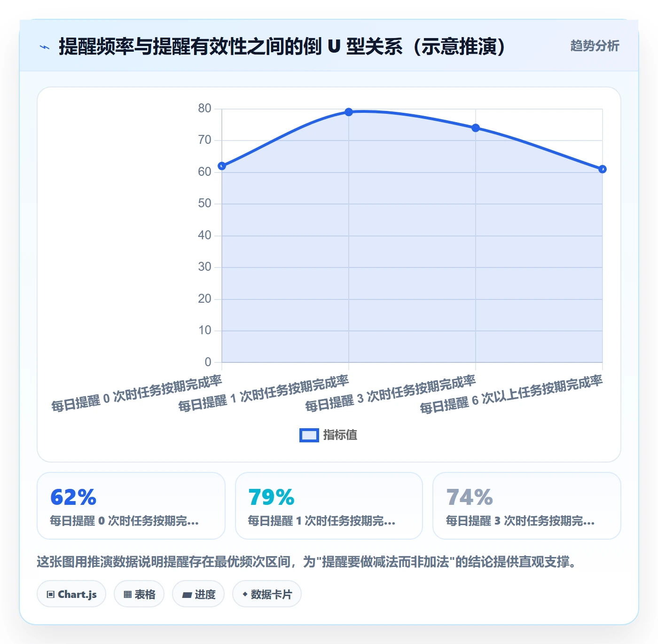Screen dimensions: 658x644
Task: Click the 数据卡片 tag chip
Action: pyautogui.click(x=267, y=594)
